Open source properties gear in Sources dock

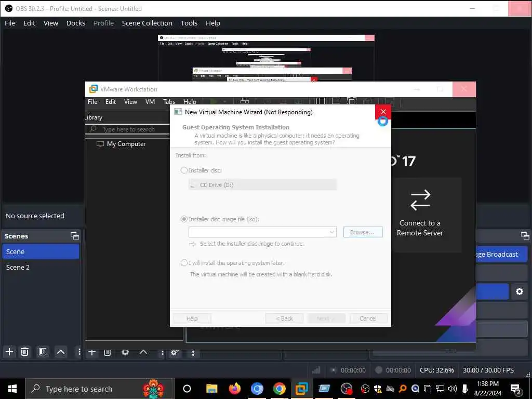tap(125, 352)
